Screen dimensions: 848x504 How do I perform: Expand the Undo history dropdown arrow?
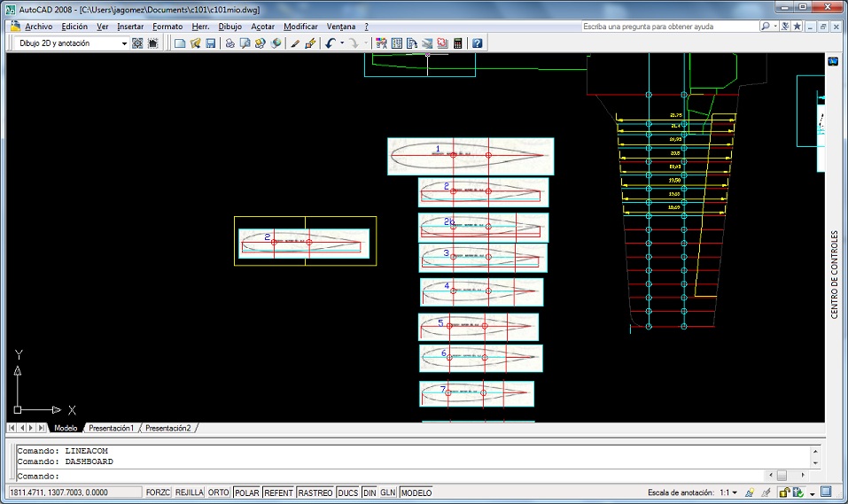342,43
